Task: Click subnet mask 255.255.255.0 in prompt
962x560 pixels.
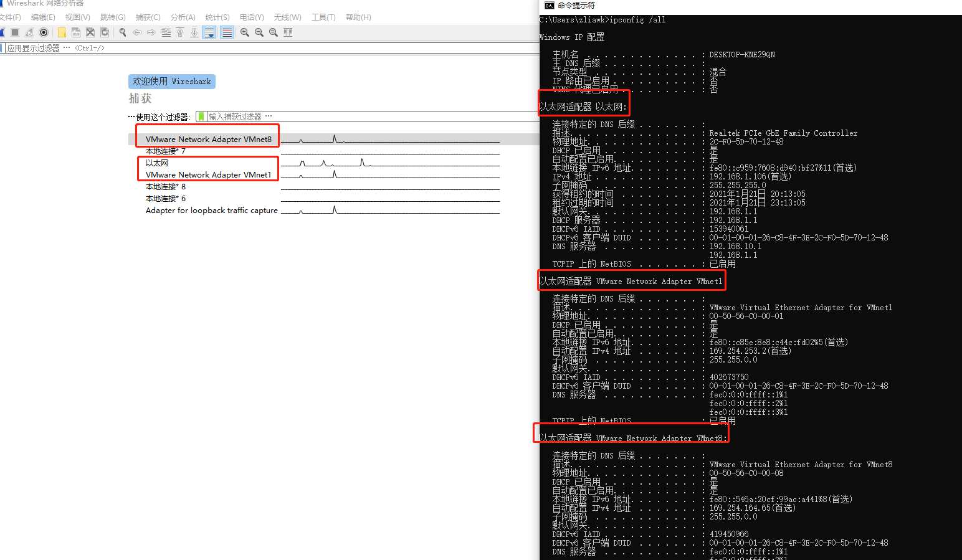Action: click(x=738, y=186)
